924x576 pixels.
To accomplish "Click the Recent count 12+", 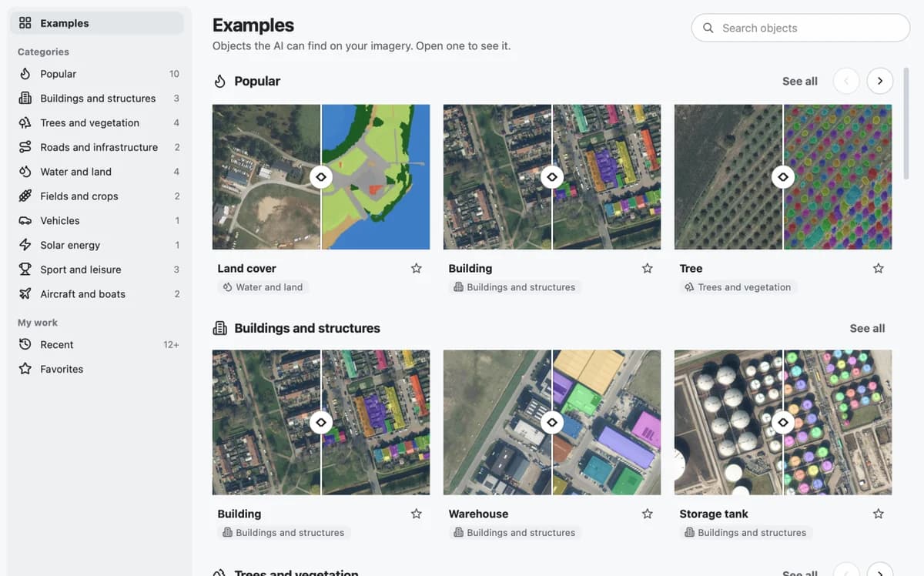I will (171, 345).
